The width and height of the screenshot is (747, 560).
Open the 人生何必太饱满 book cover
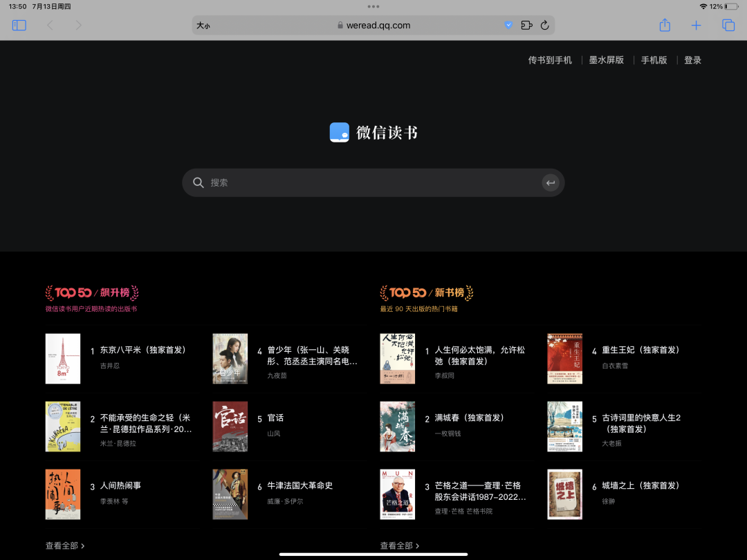click(x=397, y=359)
